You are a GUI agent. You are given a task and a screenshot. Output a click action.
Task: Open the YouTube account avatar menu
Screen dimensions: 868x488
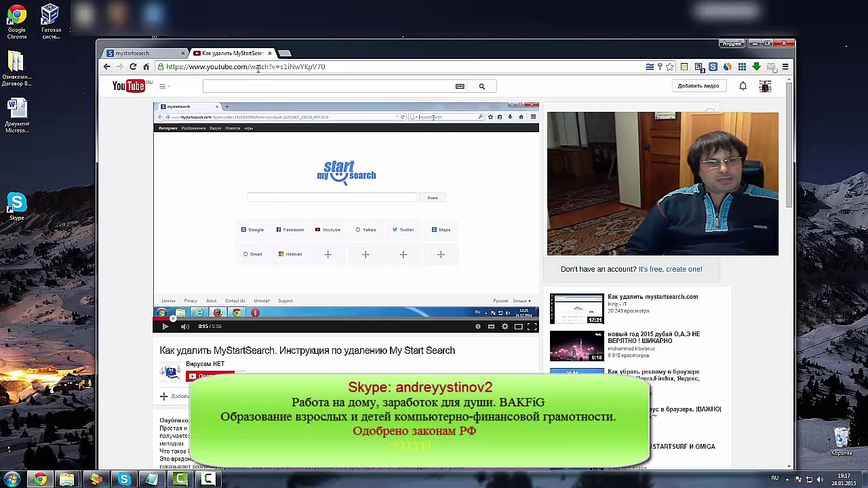(x=765, y=86)
